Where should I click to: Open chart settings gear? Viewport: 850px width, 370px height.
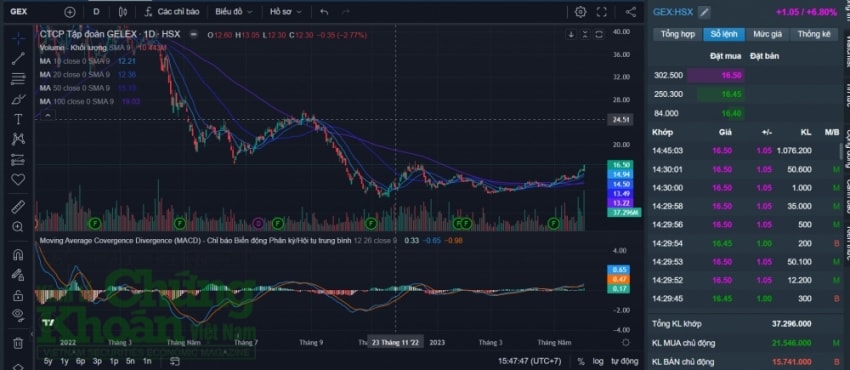pos(581,12)
